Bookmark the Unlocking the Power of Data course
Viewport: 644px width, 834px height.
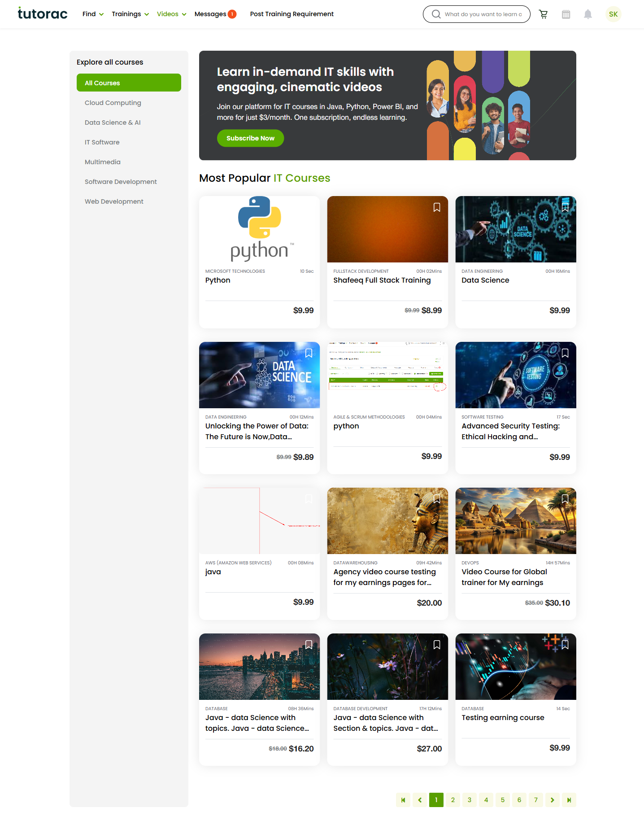click(309, 353)
